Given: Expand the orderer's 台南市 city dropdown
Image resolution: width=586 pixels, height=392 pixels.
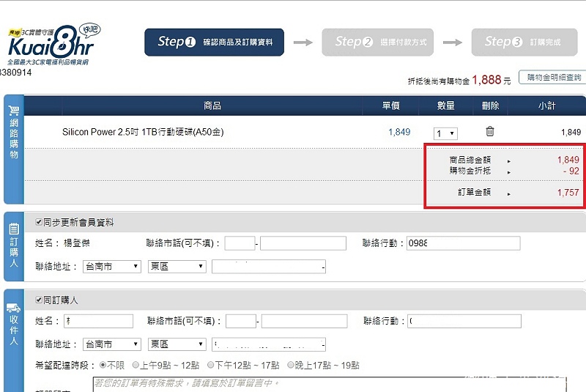Looking at the screenshot, I should coord(111,267).
